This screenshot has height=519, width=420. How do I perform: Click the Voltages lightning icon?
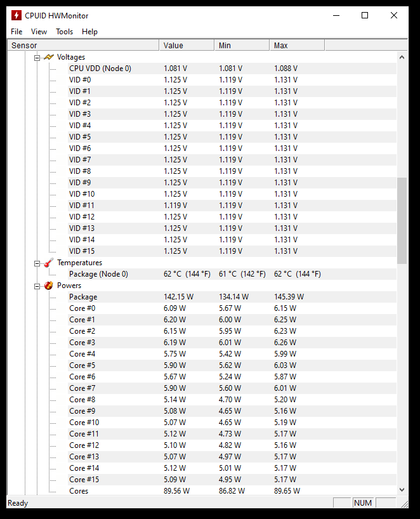coord(49,57)
